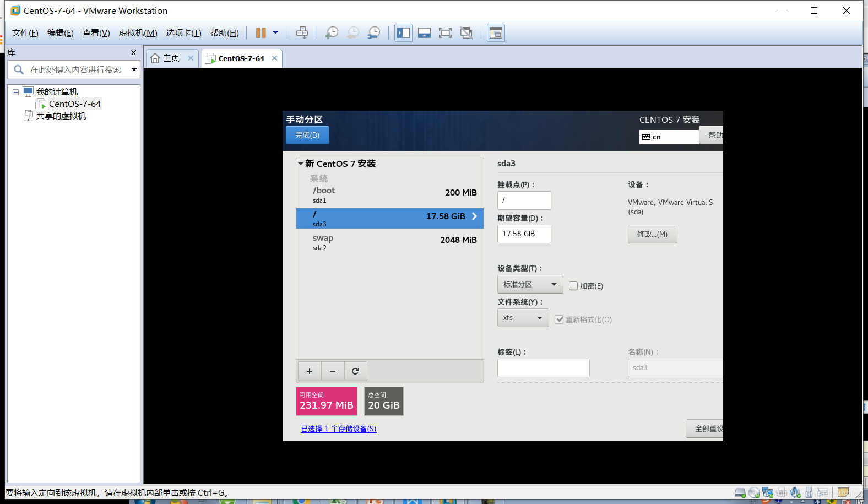Open the power options dropdown arrow
868x504 pixels.
(x=275, y=32)
